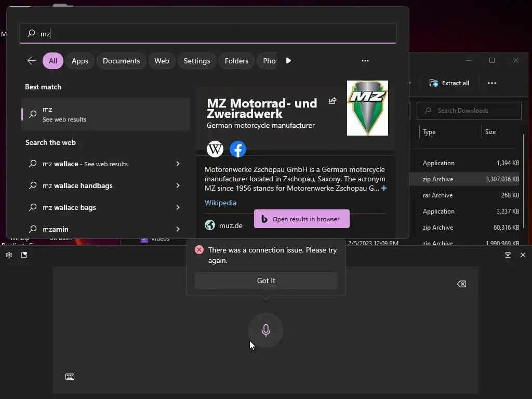Image resolution: width=532 pixels, height=399 pixels.
Task: Select the Application row sized 1,394 KB
Action: pyautogui.click(x=465, y=163)
